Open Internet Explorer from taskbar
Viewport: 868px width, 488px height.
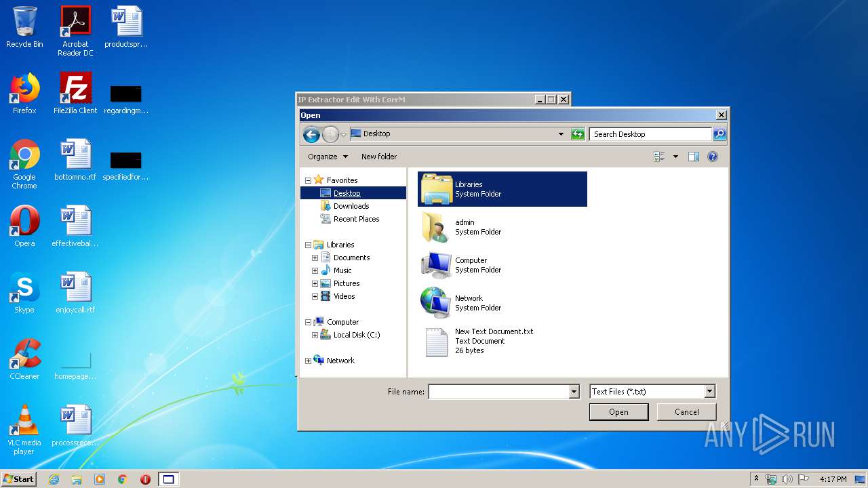coord(54,479)
